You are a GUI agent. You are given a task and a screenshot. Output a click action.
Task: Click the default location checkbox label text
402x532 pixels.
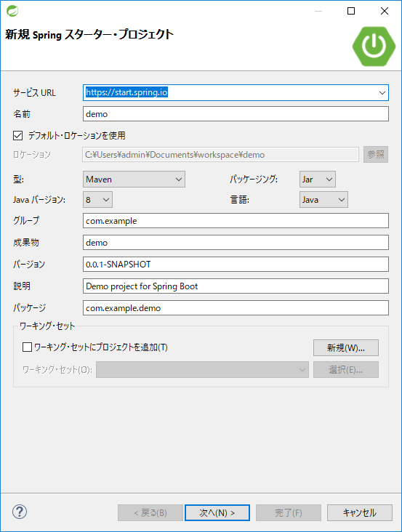pos(76,136)
